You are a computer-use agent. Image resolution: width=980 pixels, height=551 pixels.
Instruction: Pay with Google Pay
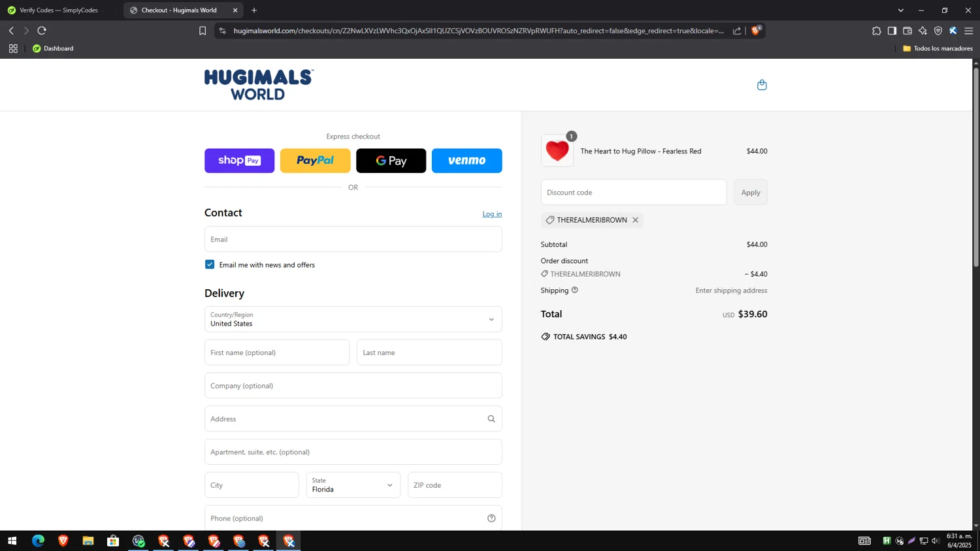pos(391,161)
